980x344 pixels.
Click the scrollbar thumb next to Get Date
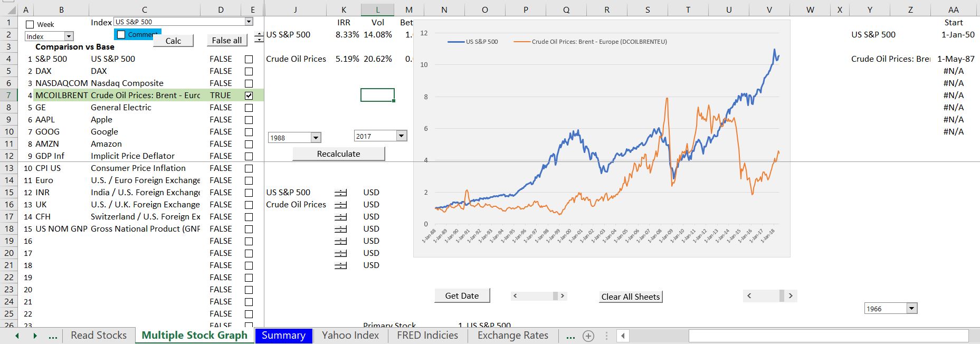pos(555,296)
